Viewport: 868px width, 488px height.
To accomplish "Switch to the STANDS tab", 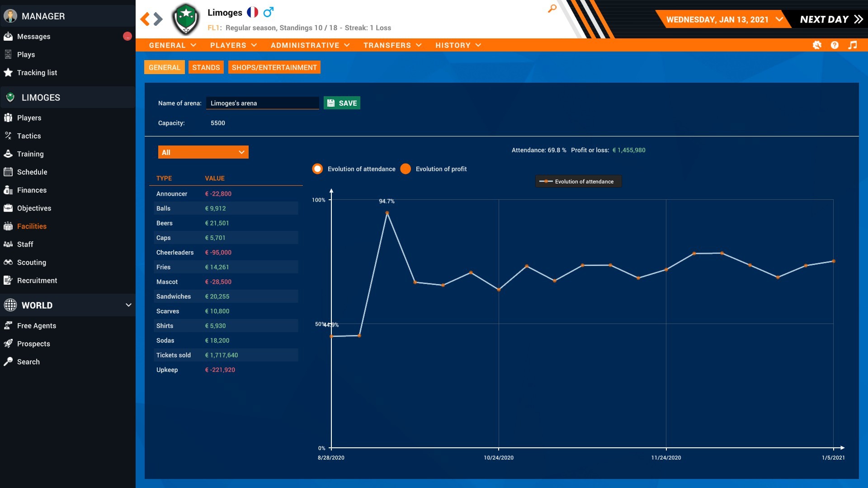I will [x=206, y=67].
